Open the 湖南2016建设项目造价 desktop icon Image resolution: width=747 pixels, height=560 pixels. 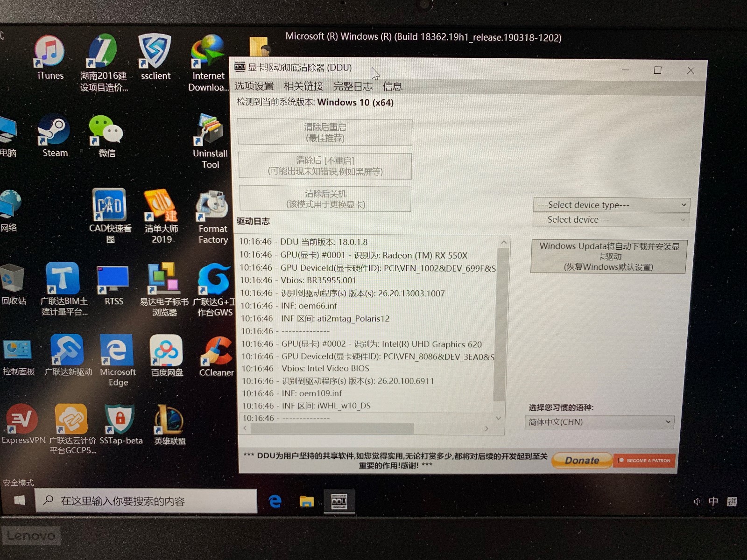(x=104, y=63)
